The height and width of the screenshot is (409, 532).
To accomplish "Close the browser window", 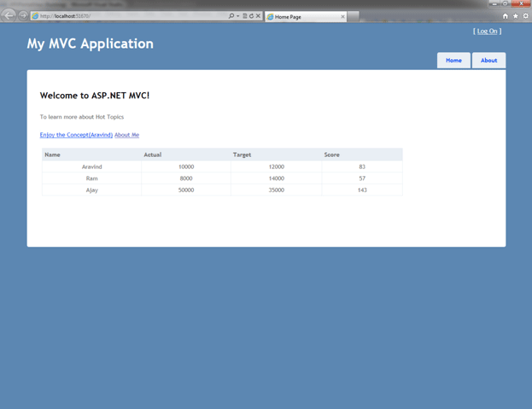I will coord(521,3).
